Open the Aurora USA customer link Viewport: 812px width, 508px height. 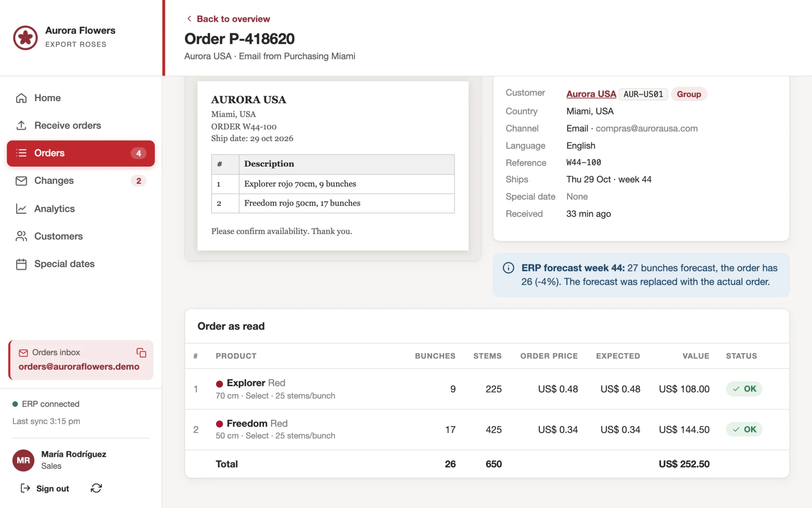coord(591,94)
